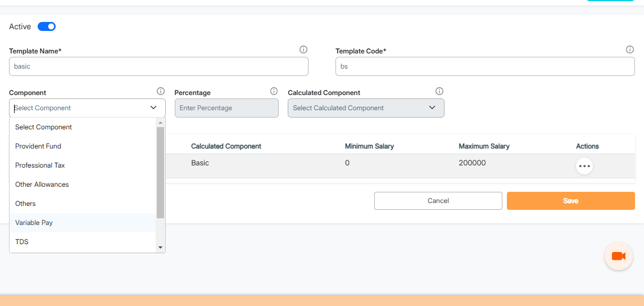644x306 pixels.
Task: Click the orange video camera floating button
Action: click(618, 256)
